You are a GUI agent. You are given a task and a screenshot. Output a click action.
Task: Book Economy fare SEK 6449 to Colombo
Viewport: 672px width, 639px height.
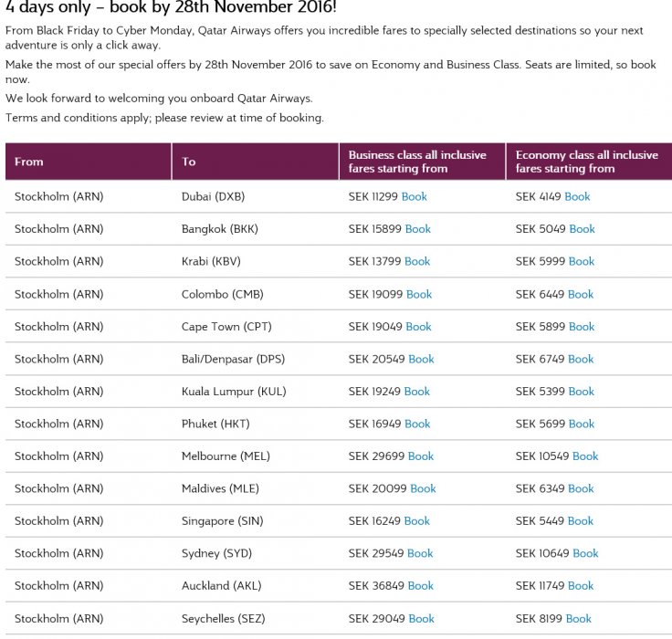pos(581,294)
